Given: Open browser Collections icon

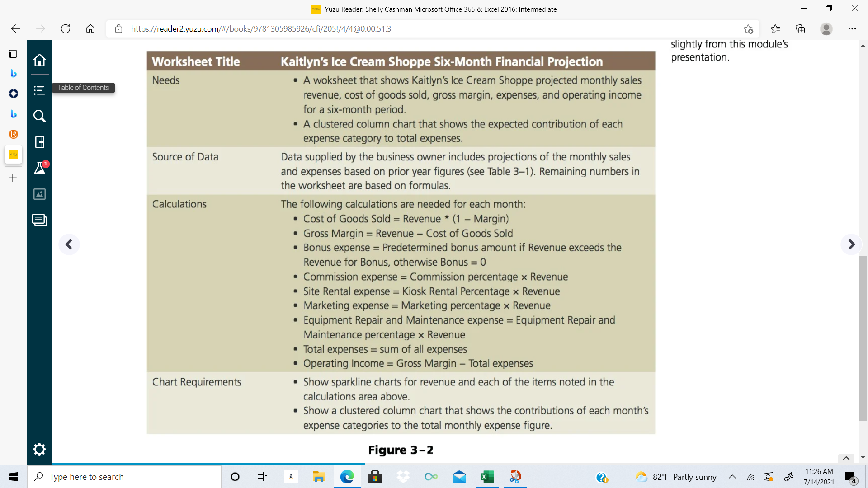Looking at the screenshot, I should pyautogui.click(x=800, y=29).
